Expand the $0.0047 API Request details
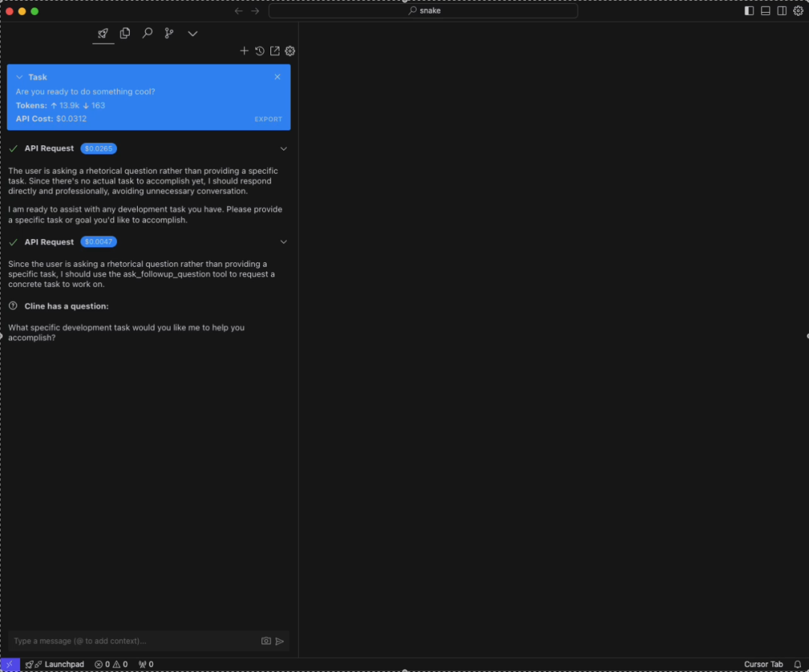Viewport: 809px width, 672px height. (283, 241)
